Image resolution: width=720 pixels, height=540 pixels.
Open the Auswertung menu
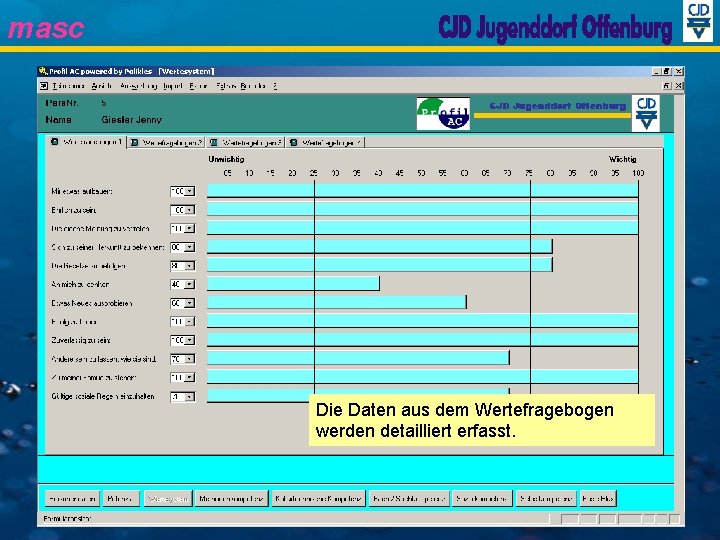(x=138, y=86)
